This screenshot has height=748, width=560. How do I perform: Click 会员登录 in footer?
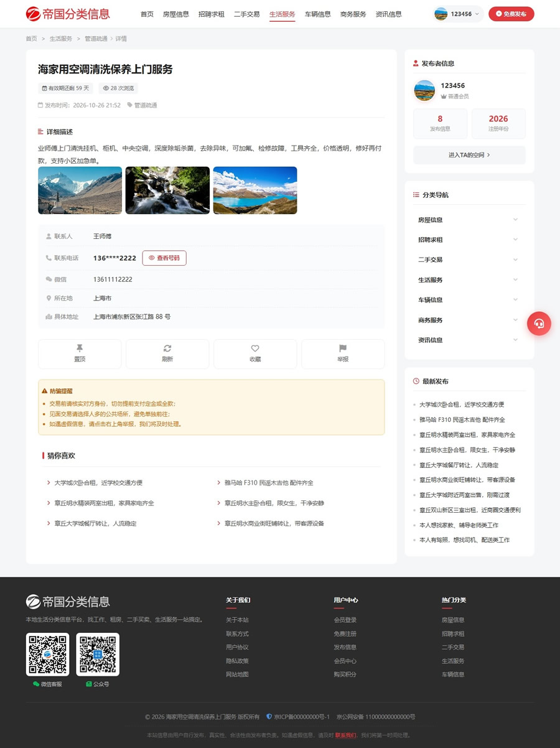click(x=345, y=620)
